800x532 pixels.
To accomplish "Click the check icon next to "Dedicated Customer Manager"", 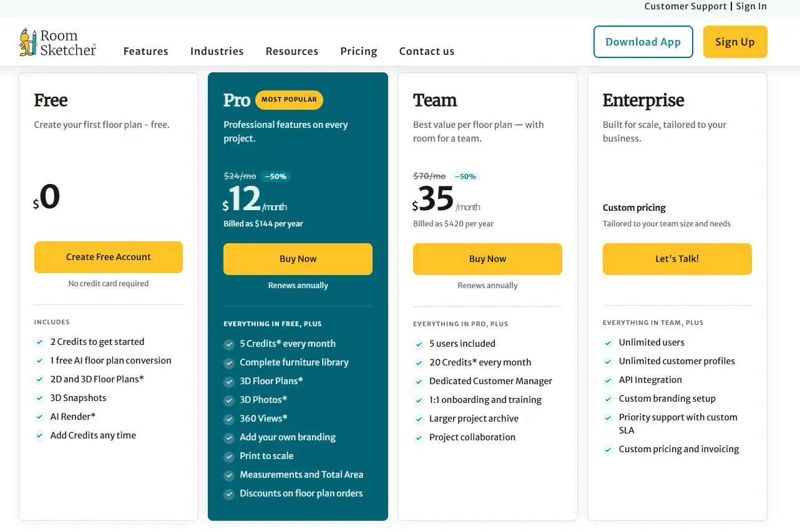I will (419, 382).
